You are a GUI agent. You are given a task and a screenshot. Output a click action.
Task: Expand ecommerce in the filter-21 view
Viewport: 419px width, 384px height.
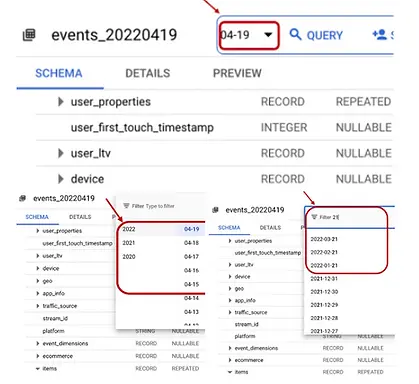pos(230,360)
